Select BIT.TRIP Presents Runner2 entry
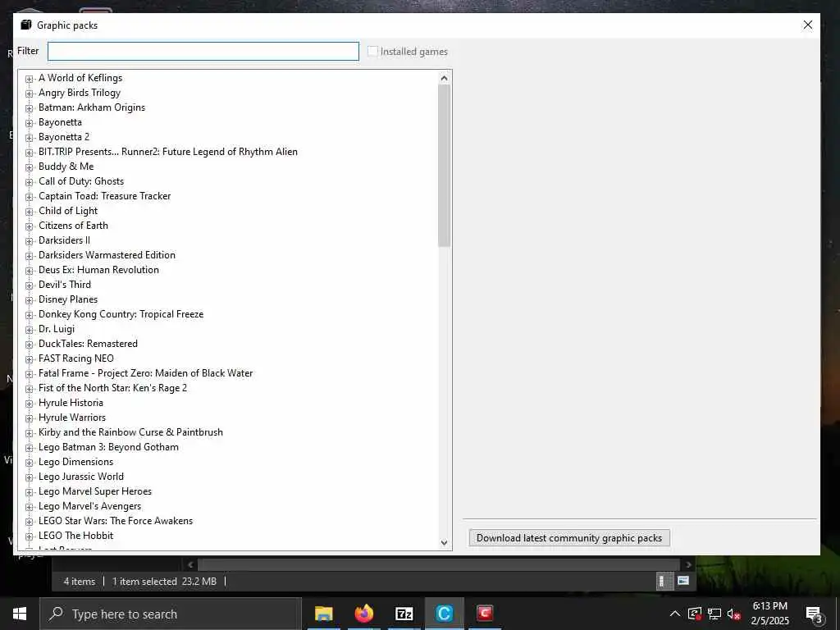 point(167,152)
